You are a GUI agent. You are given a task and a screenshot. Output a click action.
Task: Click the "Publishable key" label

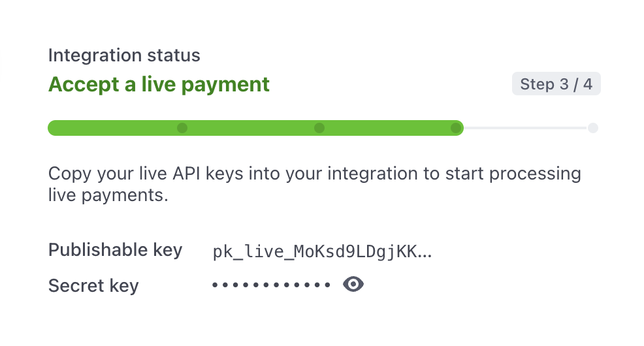pos(115,250)
